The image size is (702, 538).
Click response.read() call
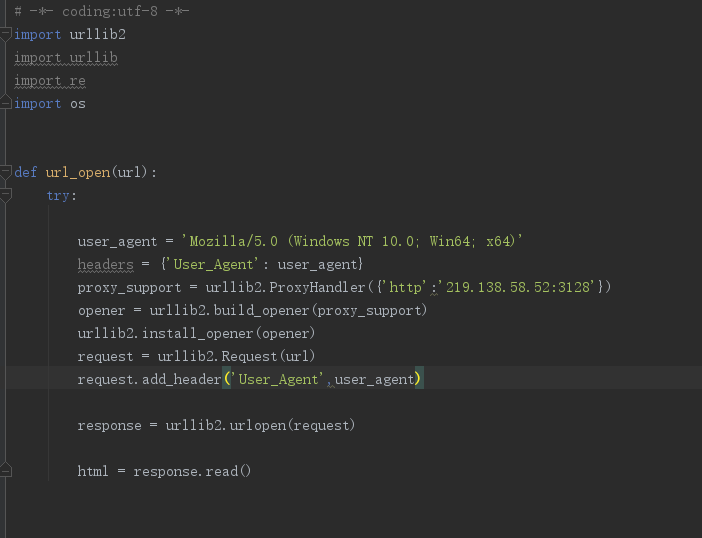point(192,471)
